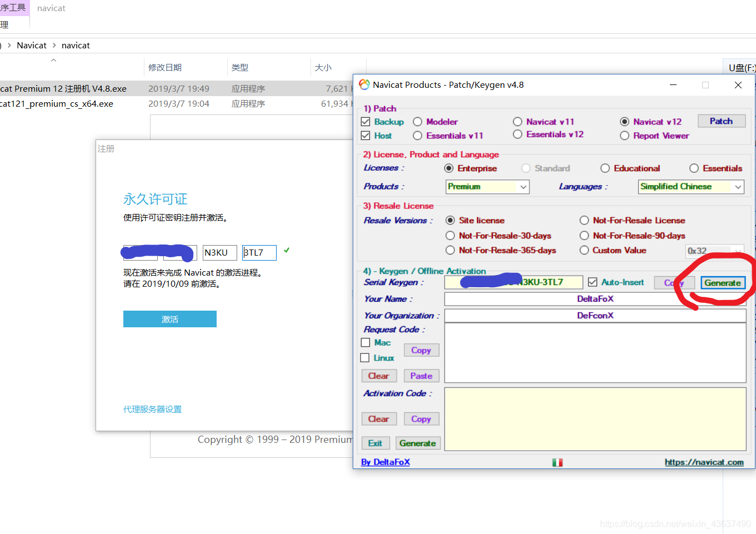
Task: Sort by 类型 column header
Action: (240, 68)
